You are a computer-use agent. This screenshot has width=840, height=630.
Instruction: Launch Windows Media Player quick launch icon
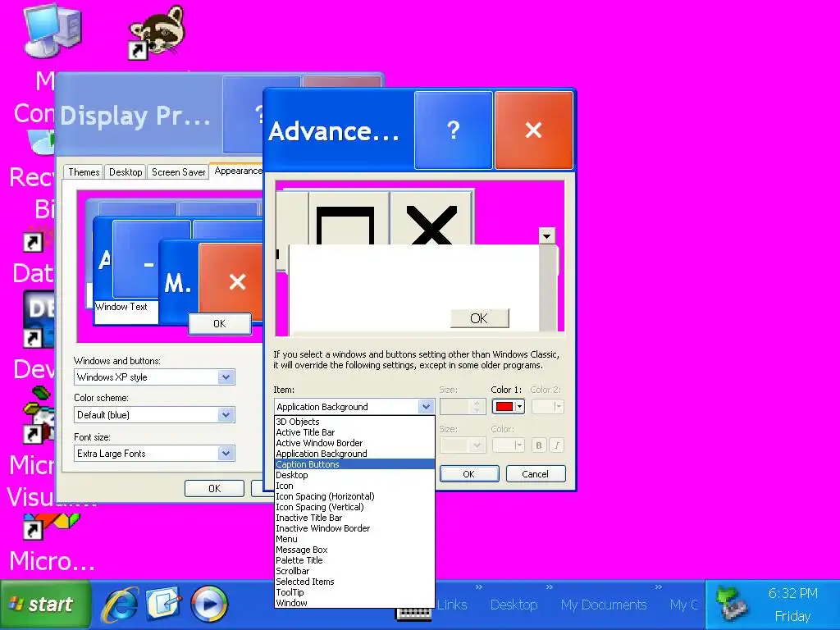[209, 605]
